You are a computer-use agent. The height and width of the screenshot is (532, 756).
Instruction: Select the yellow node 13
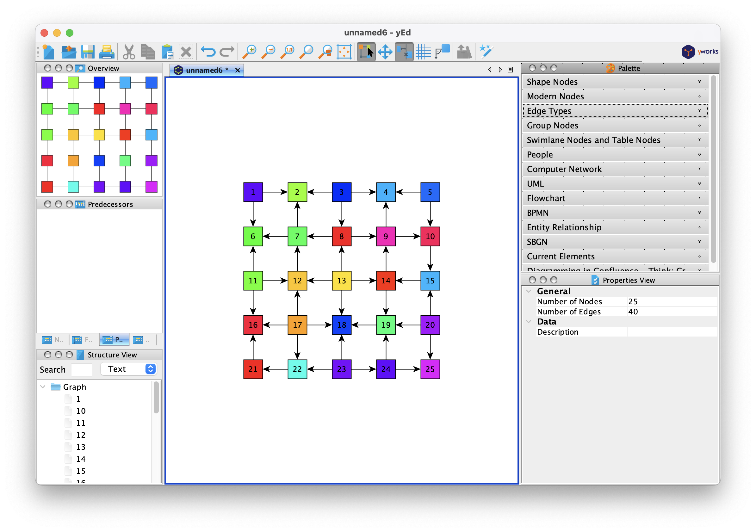(x=341, y=281)
